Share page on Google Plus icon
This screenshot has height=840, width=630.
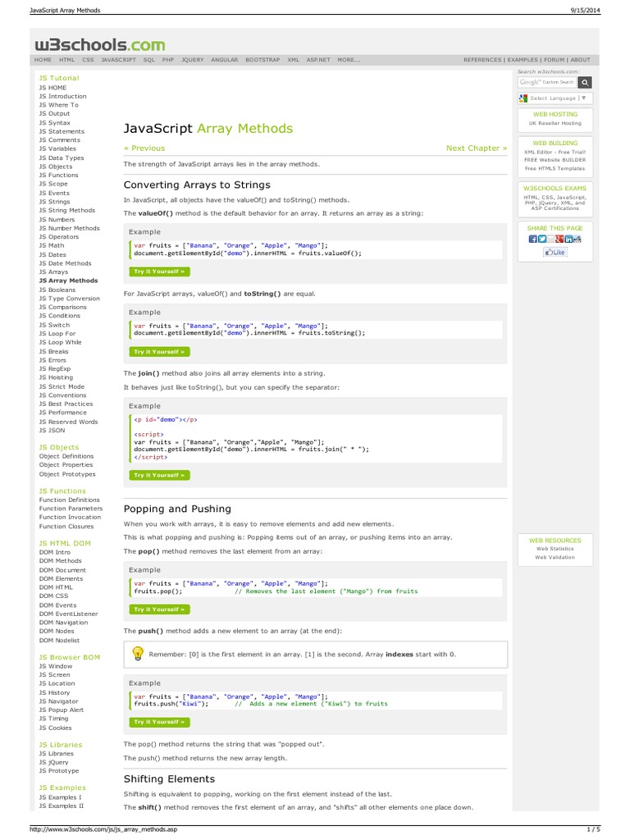coord(559,239)
